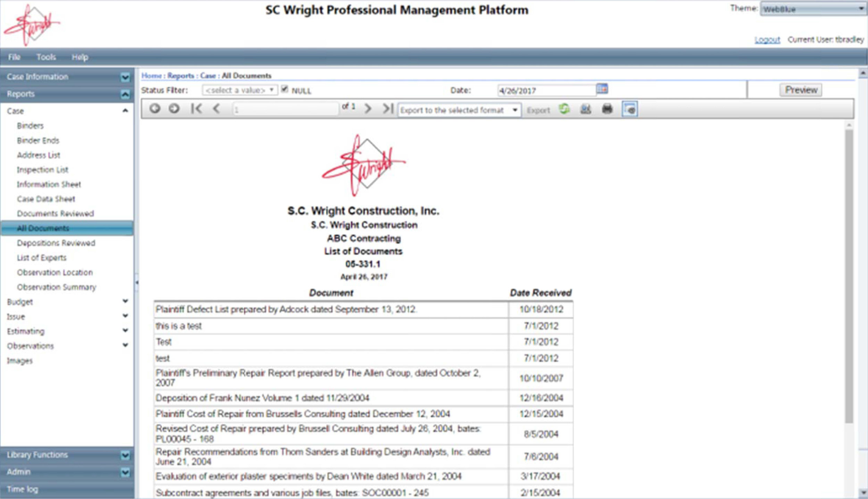This screenshot has width=868, height=499.
Task: Toggle the print preview mode icon
Action: tap(629, 109)
